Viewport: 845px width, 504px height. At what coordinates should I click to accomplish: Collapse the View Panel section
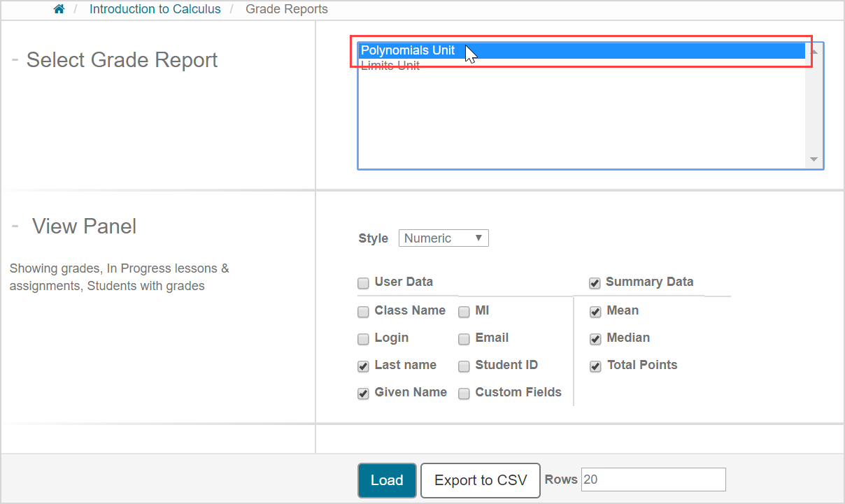pyautogui.click(x=15, y=226)
